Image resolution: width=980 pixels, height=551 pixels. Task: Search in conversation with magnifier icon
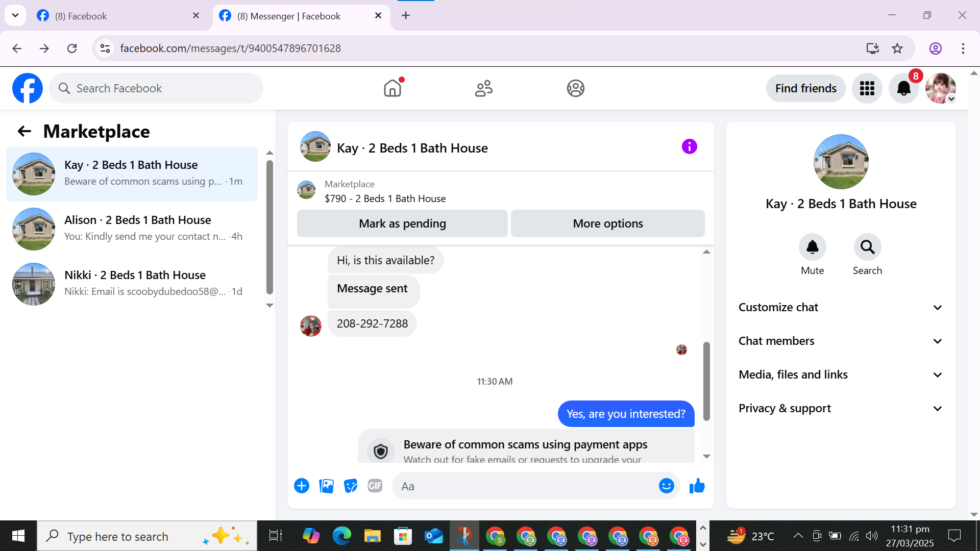(x=867, y=247)
